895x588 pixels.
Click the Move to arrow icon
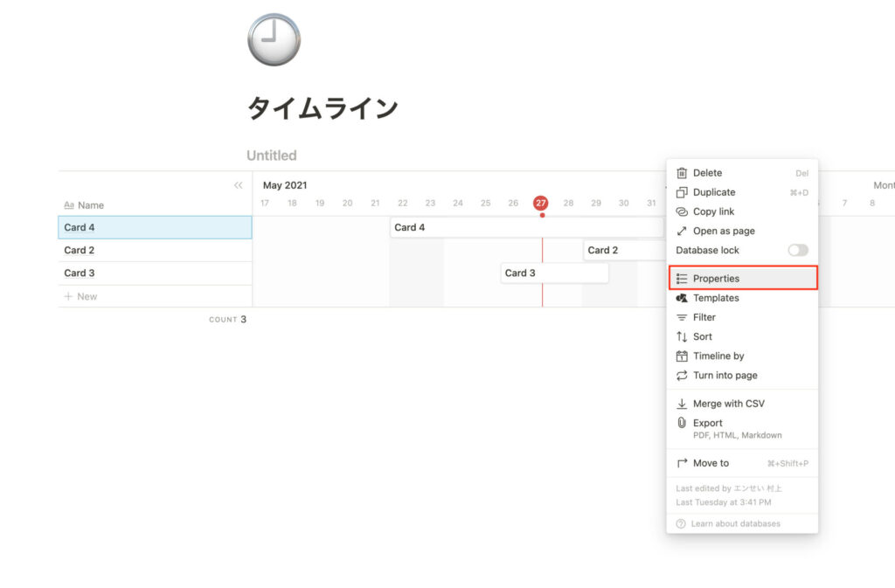click(x=682, y=463)
